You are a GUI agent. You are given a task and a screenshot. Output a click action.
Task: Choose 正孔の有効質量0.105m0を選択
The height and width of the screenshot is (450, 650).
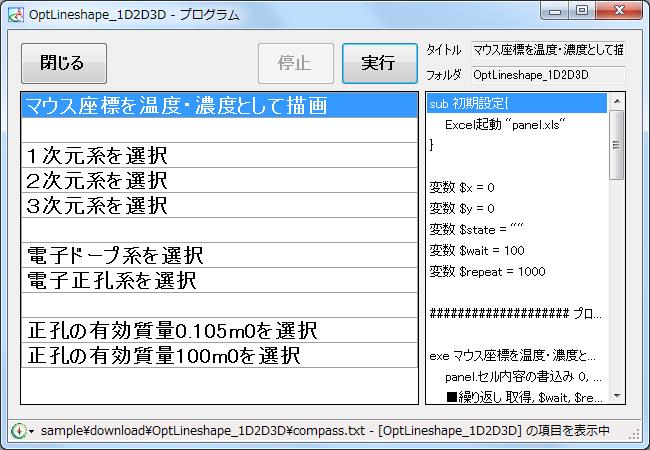[219, 331]
